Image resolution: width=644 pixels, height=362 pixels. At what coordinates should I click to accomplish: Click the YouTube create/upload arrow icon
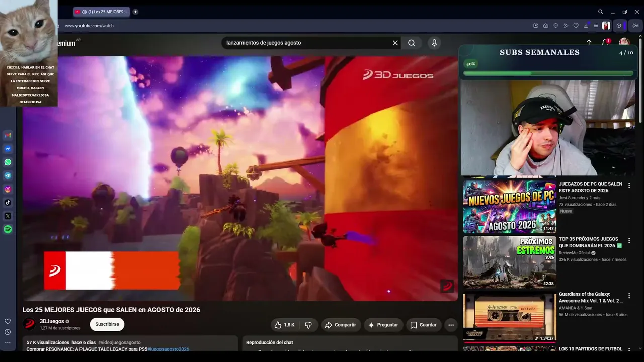coord(589,43)
